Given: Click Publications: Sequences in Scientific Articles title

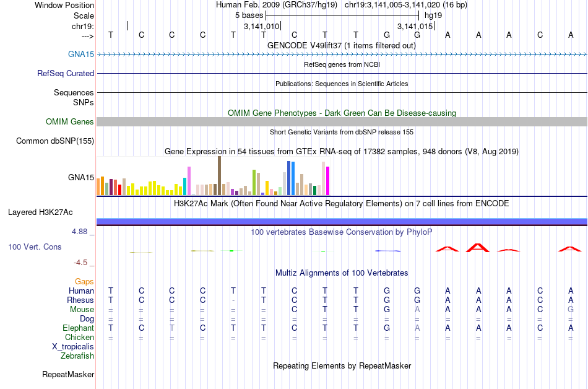Looking at the screenshot, I should coord(342,84).
